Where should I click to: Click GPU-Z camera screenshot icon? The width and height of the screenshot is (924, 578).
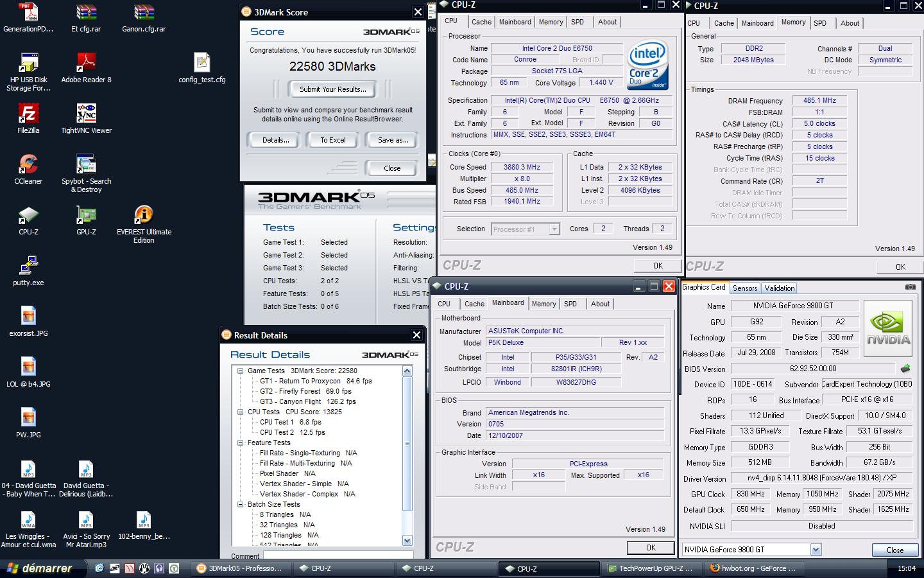point(910,288)
